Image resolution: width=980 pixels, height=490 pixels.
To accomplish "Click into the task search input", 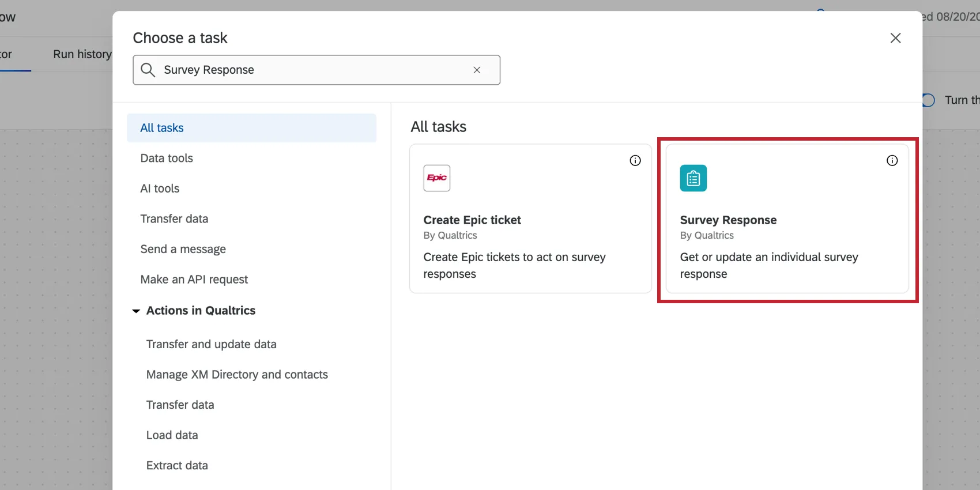I will [311, 70].
